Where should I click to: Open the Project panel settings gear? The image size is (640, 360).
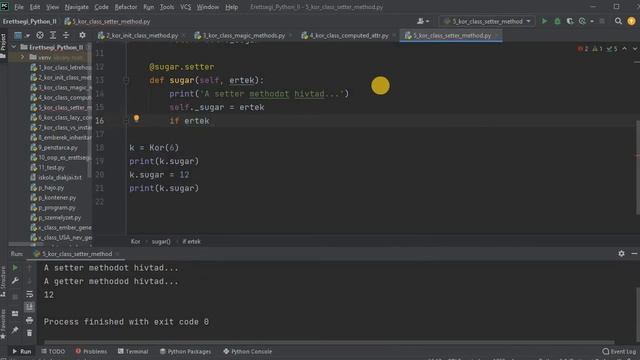coord(82,36)
